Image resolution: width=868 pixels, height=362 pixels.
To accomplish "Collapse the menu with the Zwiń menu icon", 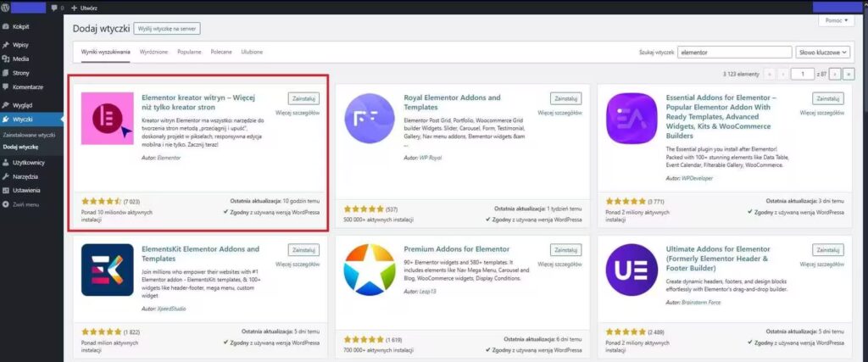I will point(6,204).
